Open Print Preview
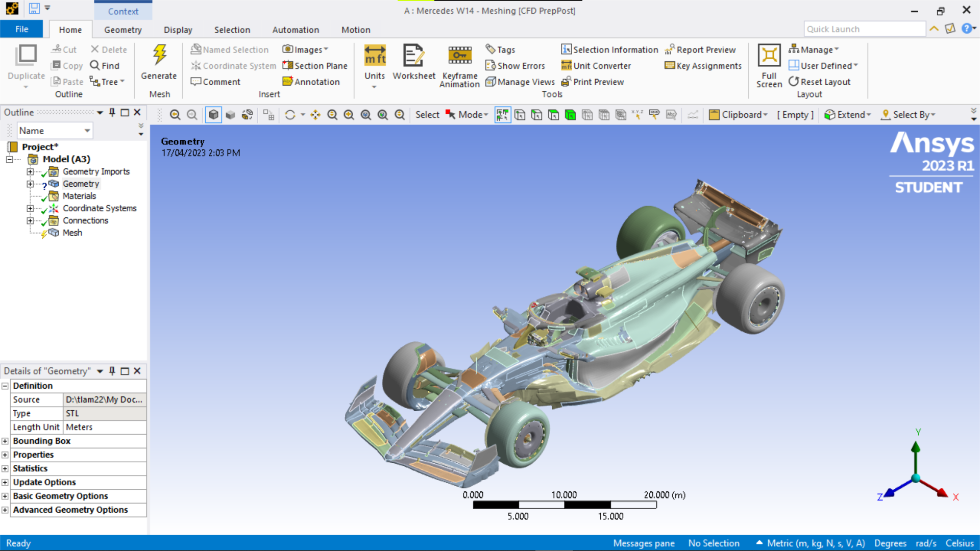The width and height of the screenshot is (980, 551). click(592, 82)
